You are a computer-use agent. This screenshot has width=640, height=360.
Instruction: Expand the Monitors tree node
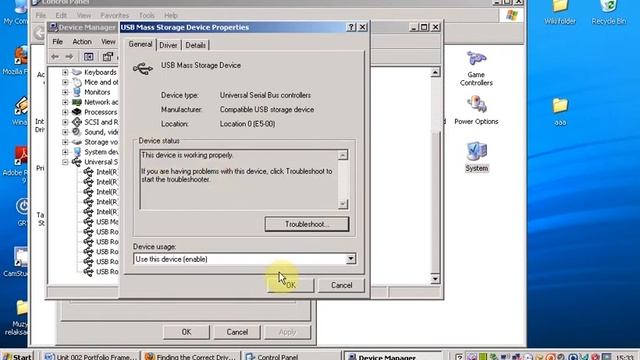pyautogui.click(x=65, y=92)
